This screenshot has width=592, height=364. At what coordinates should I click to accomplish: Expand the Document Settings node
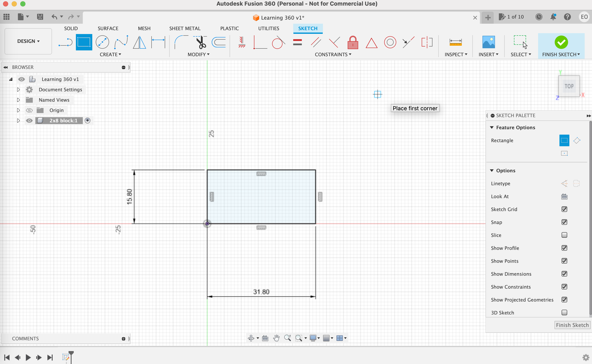click(x=18, y=90)
